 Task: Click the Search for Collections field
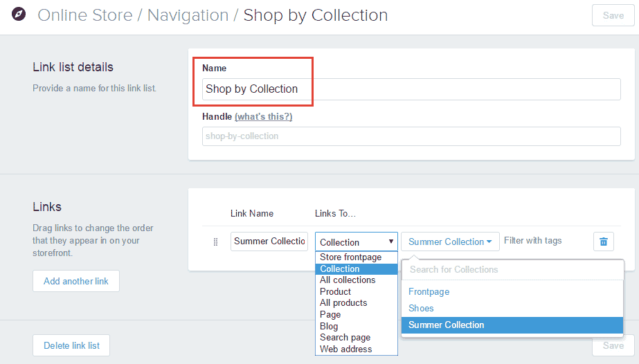[x=512, y=269]
